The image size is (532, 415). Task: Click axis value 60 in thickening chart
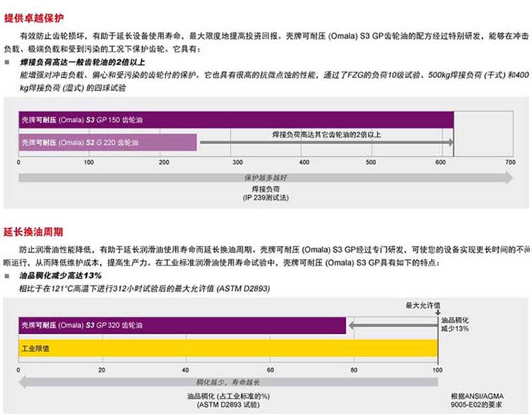270,370
